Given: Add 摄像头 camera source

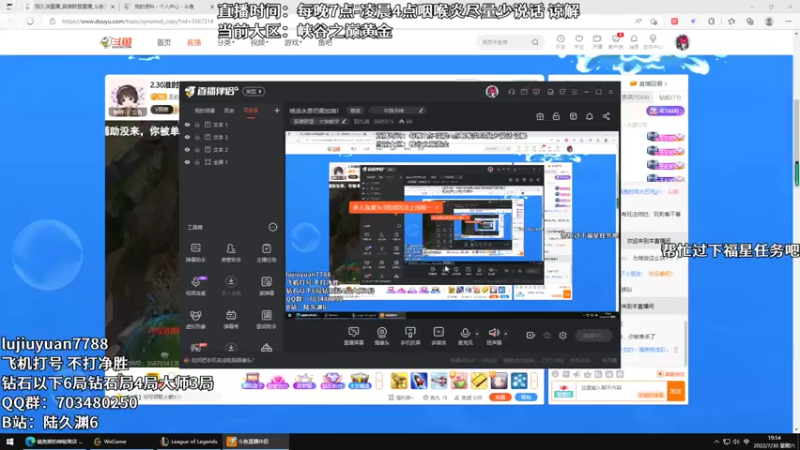Looking at the screenshot, I should click(382, 336).
